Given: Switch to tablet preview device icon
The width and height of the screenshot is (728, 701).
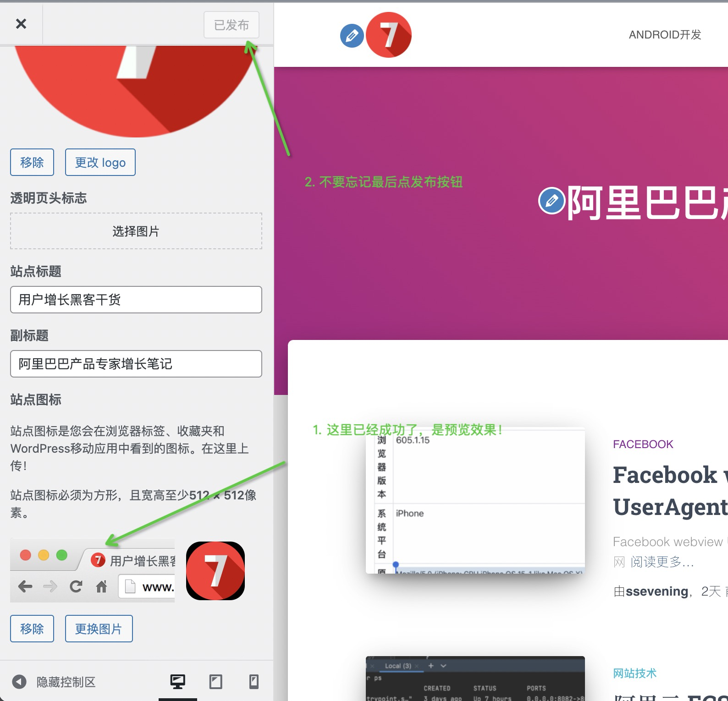Looking at the screenshot, I should click(x=216, y=682).
